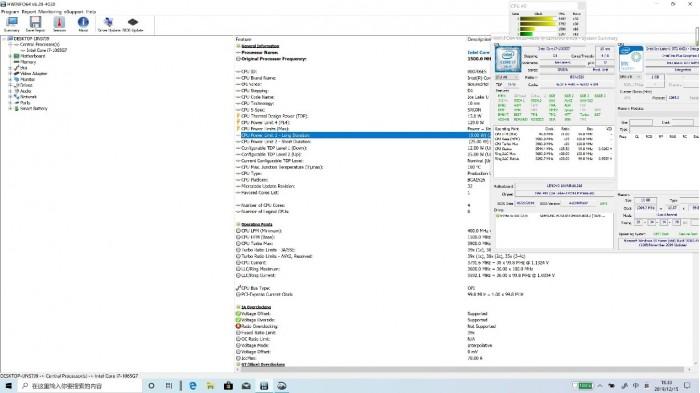Expand the Drives tree node
Viewport: 700px width, 393px height.
click(10, 85)
